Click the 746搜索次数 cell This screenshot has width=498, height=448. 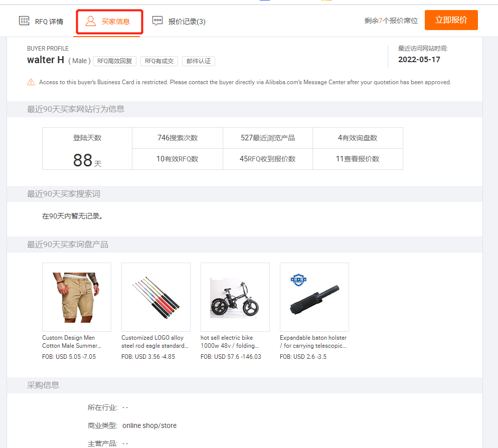(178, 138)
